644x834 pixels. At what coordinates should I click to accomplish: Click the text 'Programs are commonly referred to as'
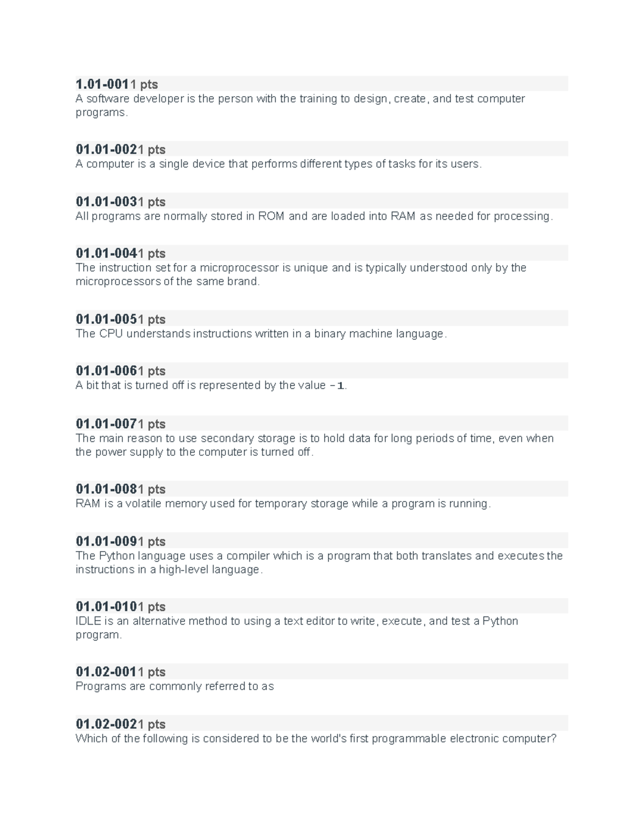pos(174,686)
